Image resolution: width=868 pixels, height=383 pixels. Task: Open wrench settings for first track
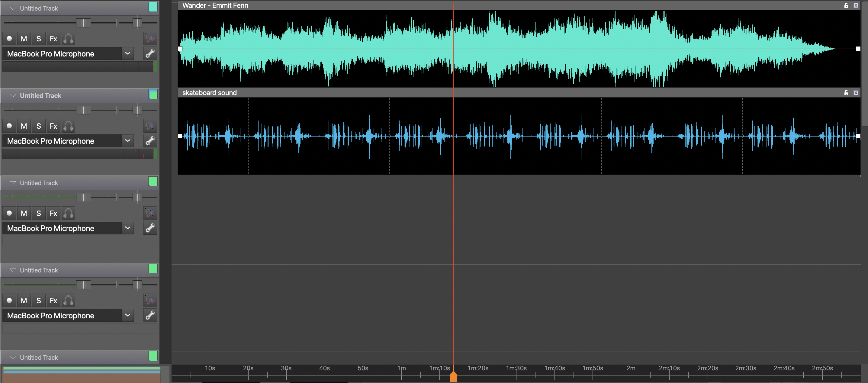tap(150, 53)
